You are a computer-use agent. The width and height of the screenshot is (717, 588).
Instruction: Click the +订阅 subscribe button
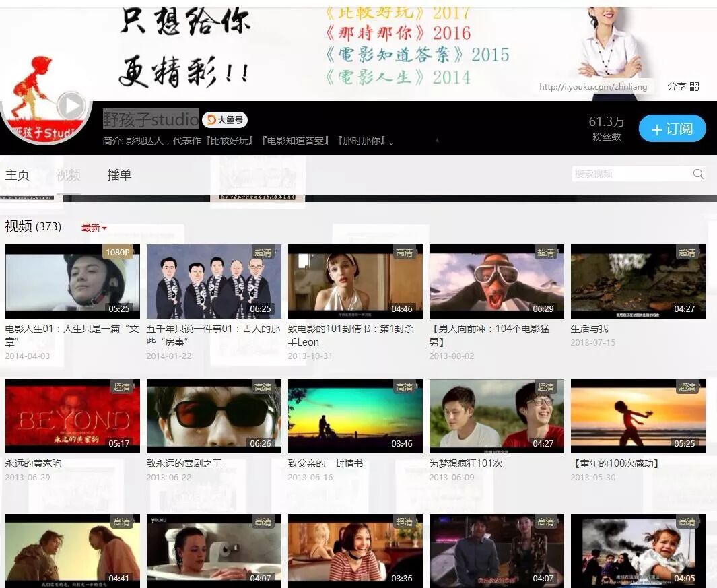coord(672,128)
